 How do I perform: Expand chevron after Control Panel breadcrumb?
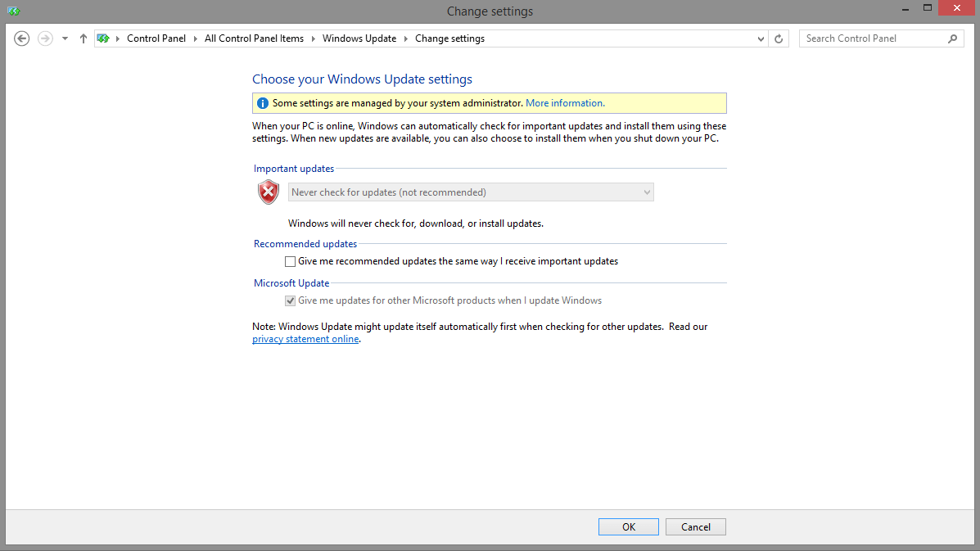(x=195, y=38)
